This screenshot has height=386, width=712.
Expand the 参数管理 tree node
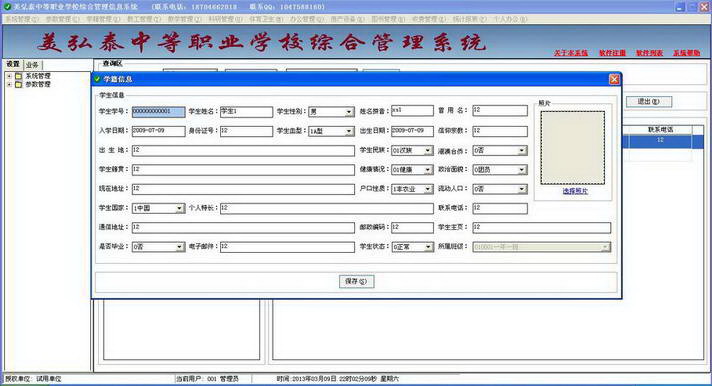coord(9,84)
